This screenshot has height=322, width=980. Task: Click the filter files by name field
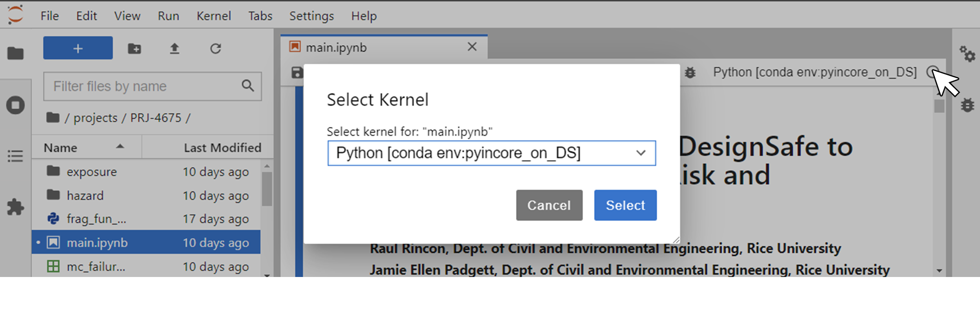tap(143, 86)
